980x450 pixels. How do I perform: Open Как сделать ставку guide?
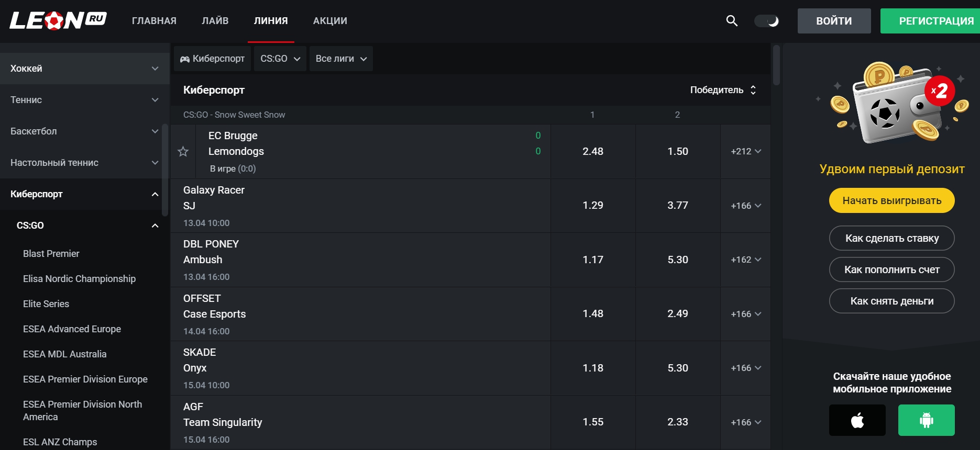click(891, 238)
